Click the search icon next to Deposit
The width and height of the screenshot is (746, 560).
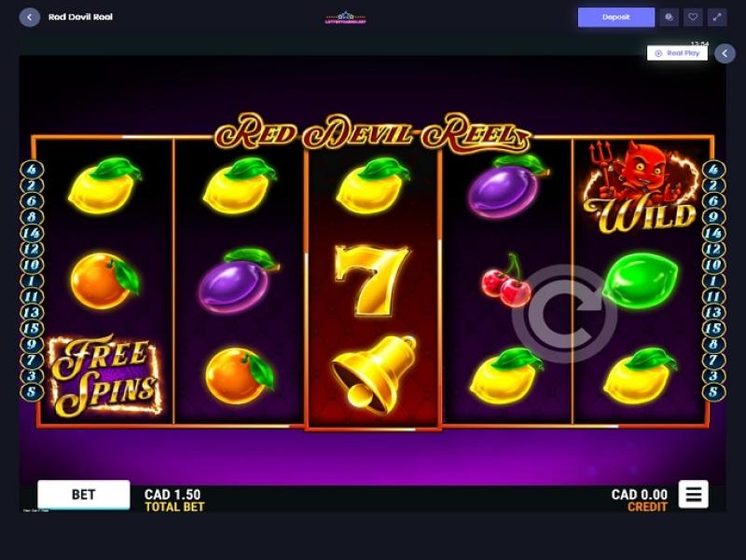(x=669, y=17)
